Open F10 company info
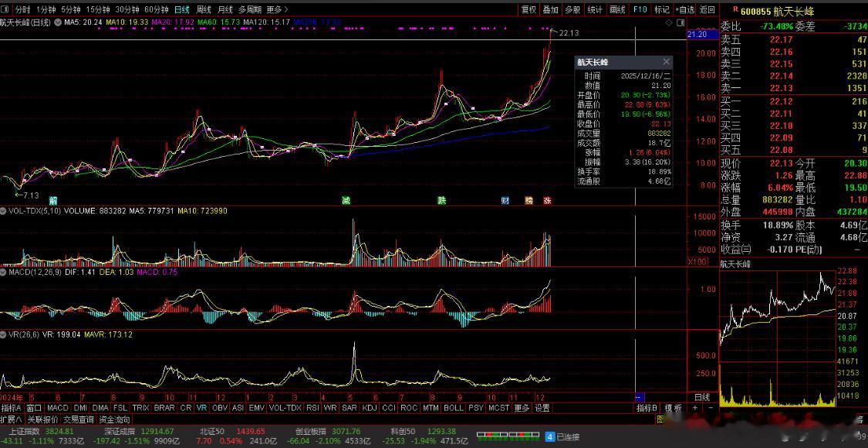The height and width of the screenshot is (448, 868). click(640, 9)
